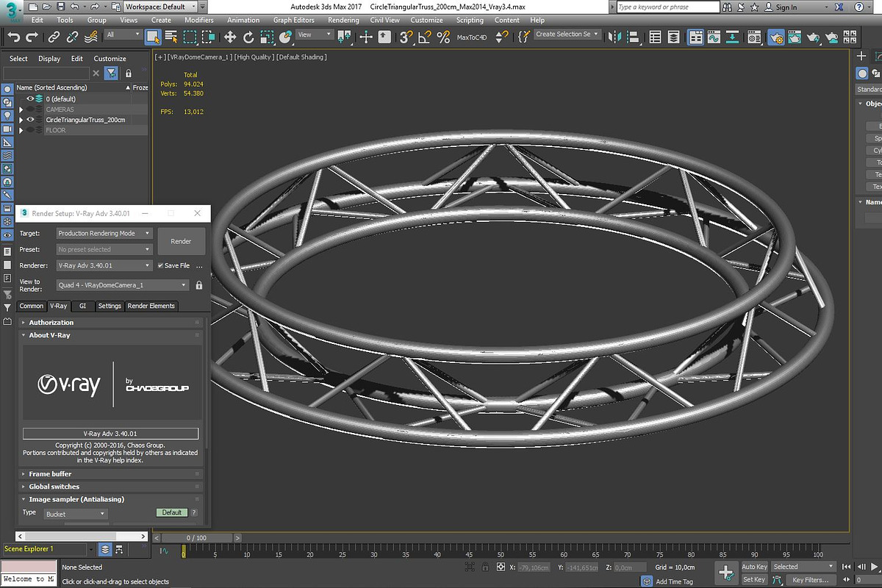This screenshot has height=588, width=882.
Task: Click the Align tool icon
Action: [x=634, y=36]
